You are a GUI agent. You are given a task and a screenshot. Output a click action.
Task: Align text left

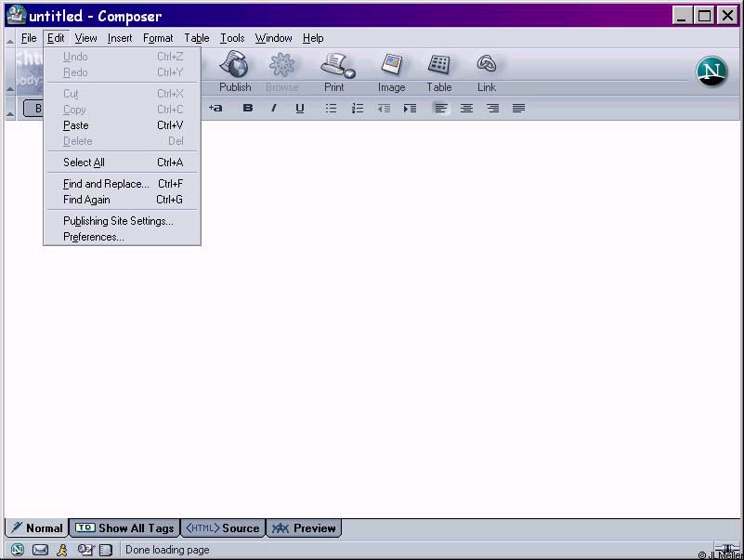(441, 109)
